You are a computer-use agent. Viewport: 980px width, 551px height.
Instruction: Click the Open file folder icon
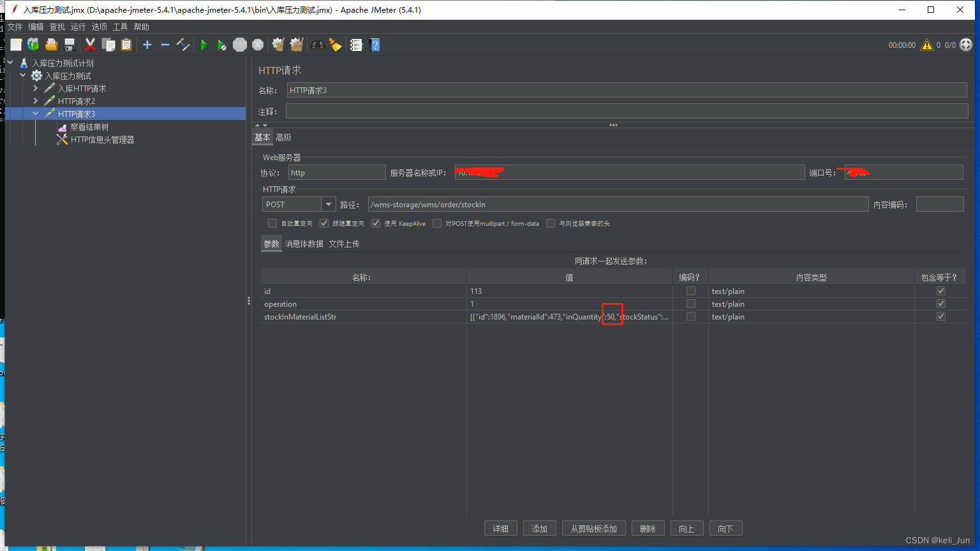click(52, 44)
